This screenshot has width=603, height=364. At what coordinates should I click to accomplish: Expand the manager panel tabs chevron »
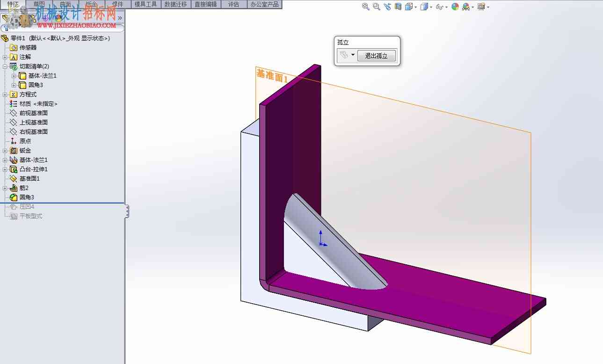click(x=120, y=18)
